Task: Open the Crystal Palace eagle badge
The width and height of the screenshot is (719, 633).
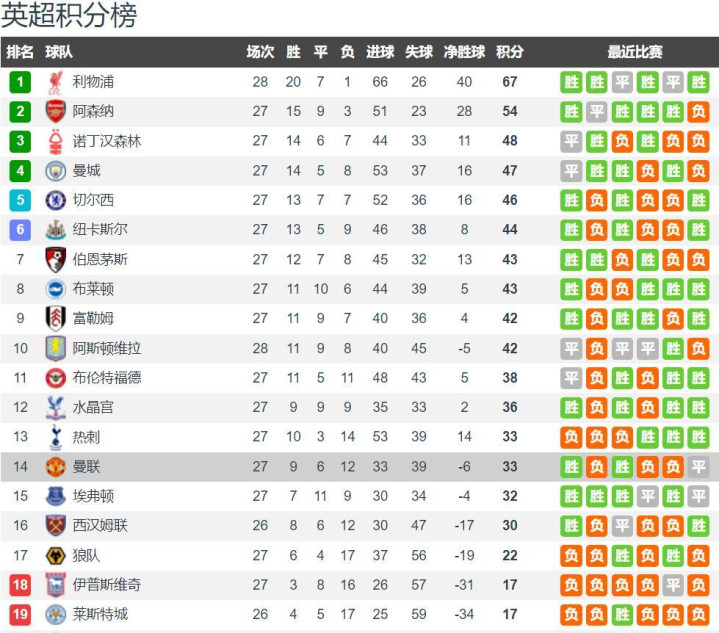Action: (x=55, y=407)
